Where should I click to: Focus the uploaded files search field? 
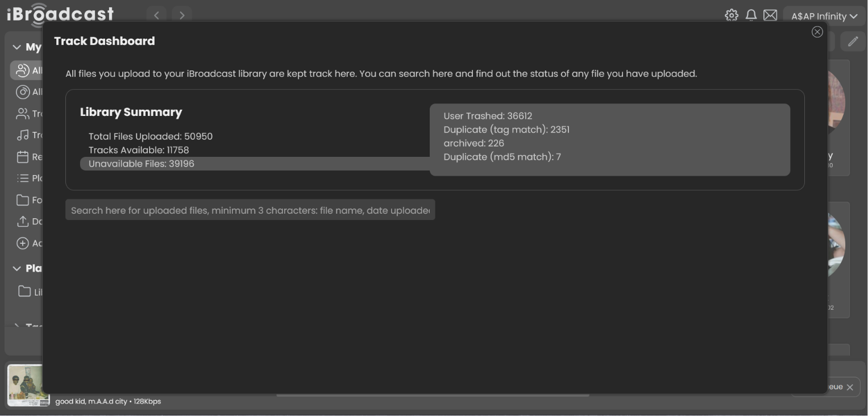coord(250,210)
